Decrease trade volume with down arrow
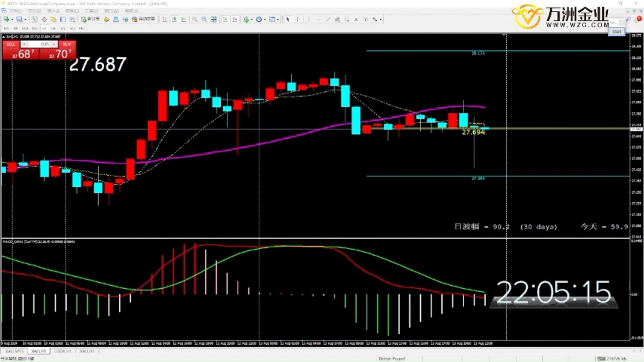The height and width of the screenshot is (362, 644). [x=24, y=44]
